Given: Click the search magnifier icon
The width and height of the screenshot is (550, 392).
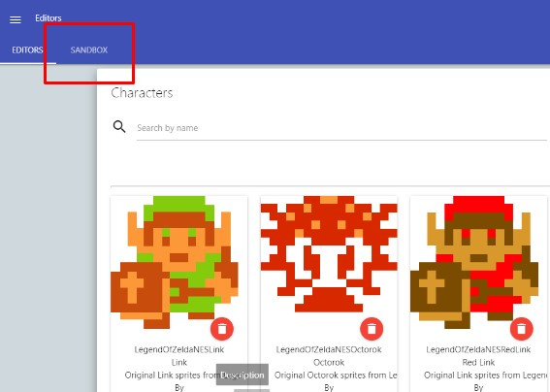Looking at the screenshot, I should click(x=119, y=127).
